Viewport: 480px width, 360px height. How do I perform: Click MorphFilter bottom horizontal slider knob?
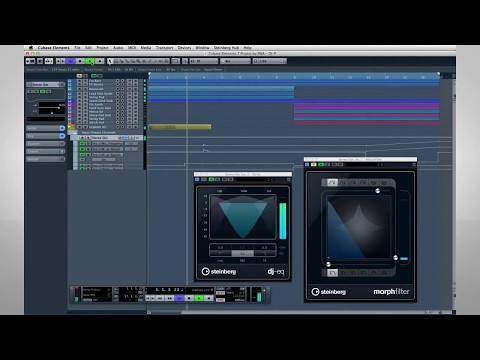tap(328, 264)
